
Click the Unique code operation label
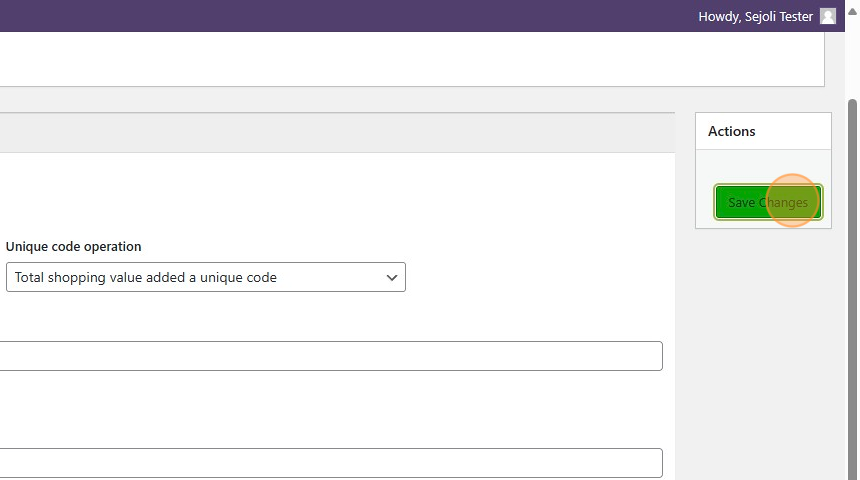pyautogui.click(x=73, y=246)
